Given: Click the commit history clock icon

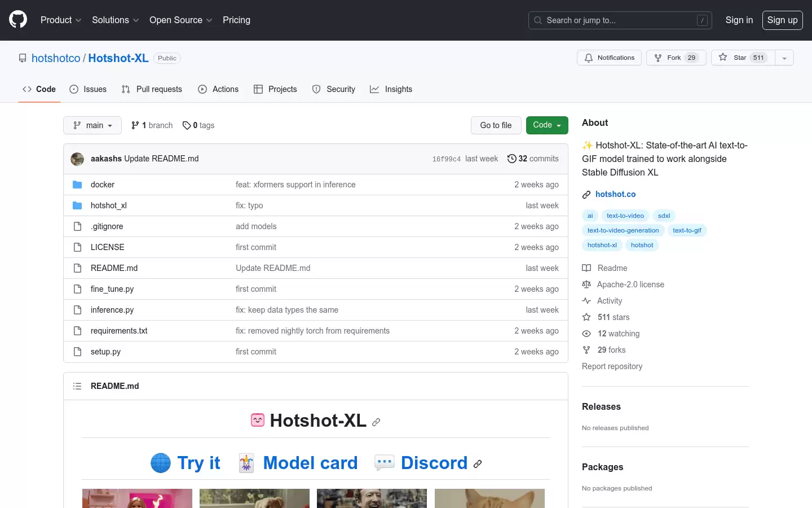Looking at the screenshot, I should point(511,159).
